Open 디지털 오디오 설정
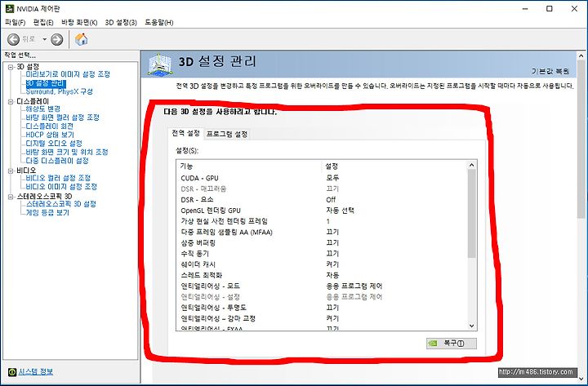 click(x=54, y=144)
